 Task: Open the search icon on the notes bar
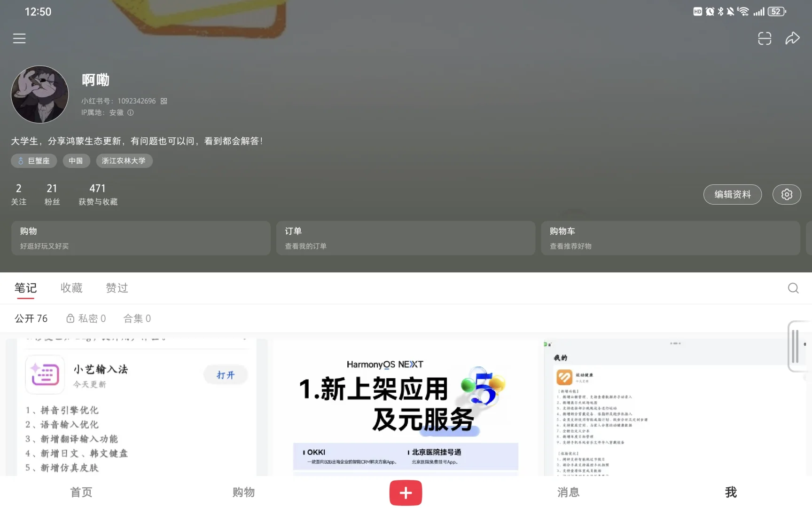[x=793, y=288]
